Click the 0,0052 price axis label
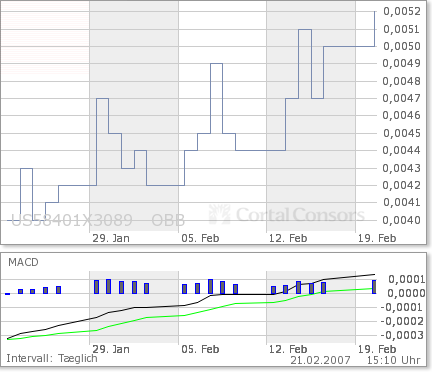The height and width of the screenshot is (372, 432). [402, 11]
